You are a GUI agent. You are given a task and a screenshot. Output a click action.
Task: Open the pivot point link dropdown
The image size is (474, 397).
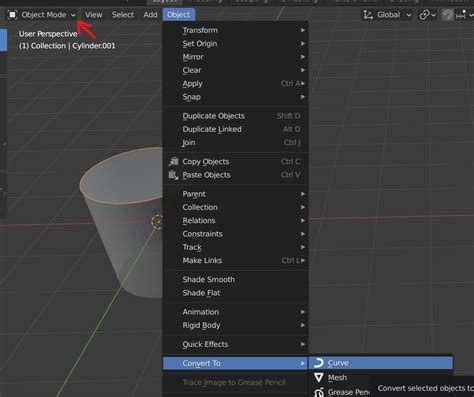tap(427, 15)
